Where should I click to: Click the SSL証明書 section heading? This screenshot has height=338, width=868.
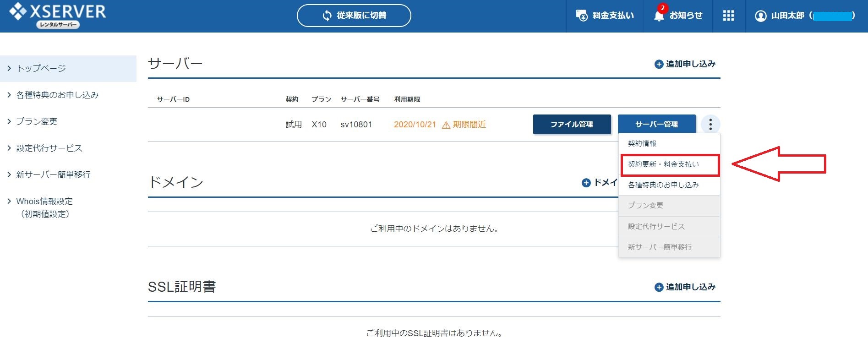182,287
